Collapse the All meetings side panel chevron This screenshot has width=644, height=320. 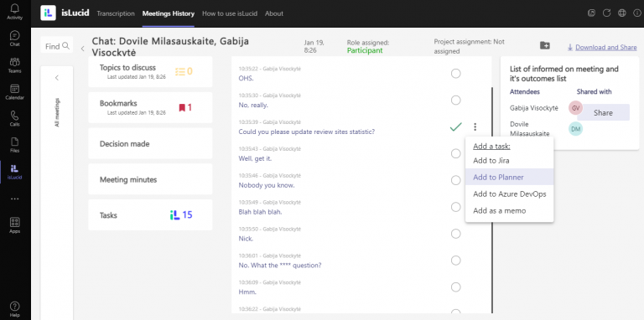tap(57, 78)
